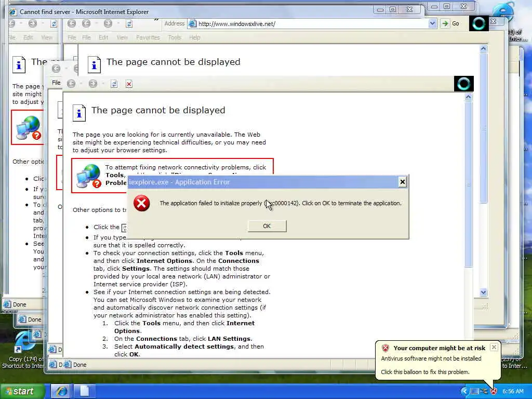Click the IE icon in the Cannot find server title bar

[13, 12]
